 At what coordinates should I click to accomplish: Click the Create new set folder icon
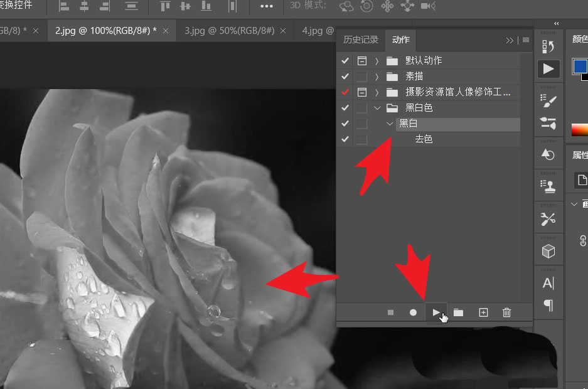coord(459,312)
